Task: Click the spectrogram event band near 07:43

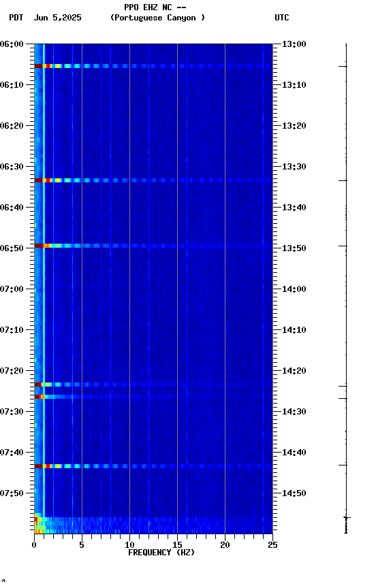Action: tap(153, 466)
